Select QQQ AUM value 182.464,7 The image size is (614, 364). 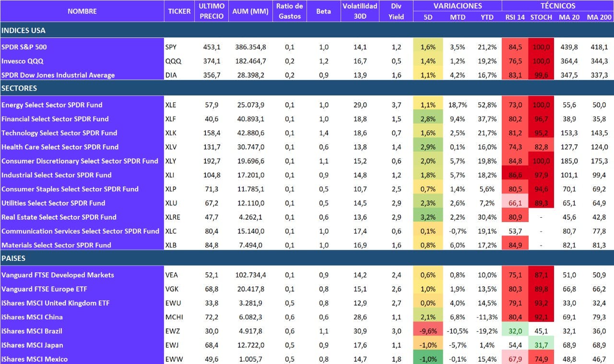250,61
